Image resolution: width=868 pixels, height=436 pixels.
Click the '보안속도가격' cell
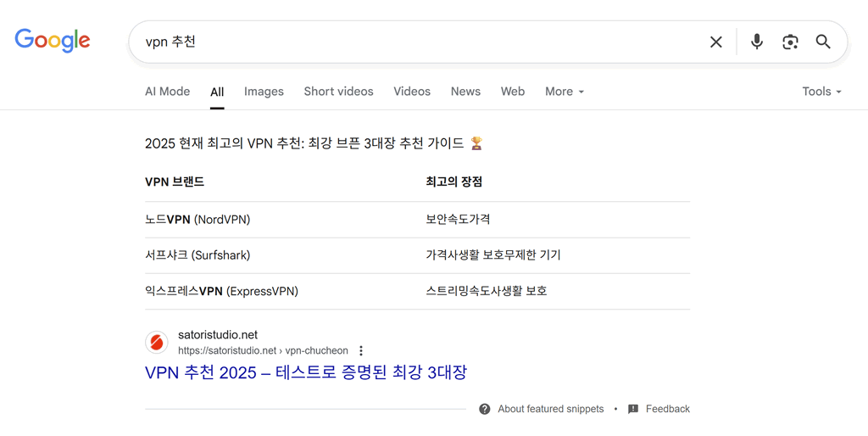click(x=458, y=220)
